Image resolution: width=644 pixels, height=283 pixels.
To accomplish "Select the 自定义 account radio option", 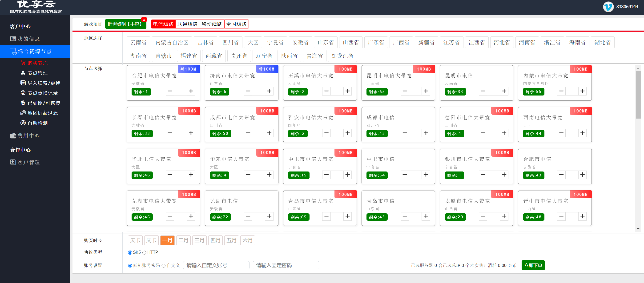I will [164, 266].
